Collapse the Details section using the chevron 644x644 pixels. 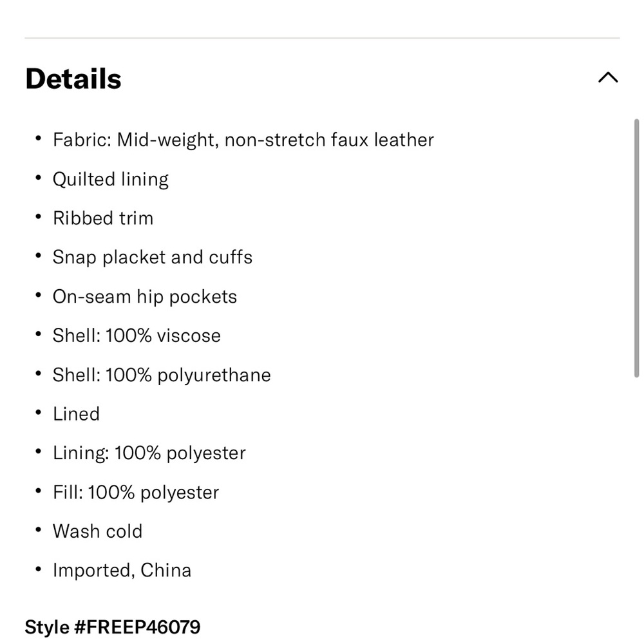[609, 77]
